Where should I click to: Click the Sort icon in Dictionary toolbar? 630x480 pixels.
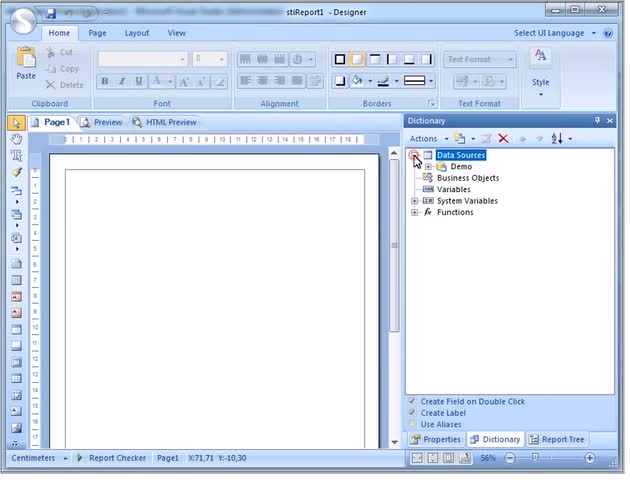[556, 139]
